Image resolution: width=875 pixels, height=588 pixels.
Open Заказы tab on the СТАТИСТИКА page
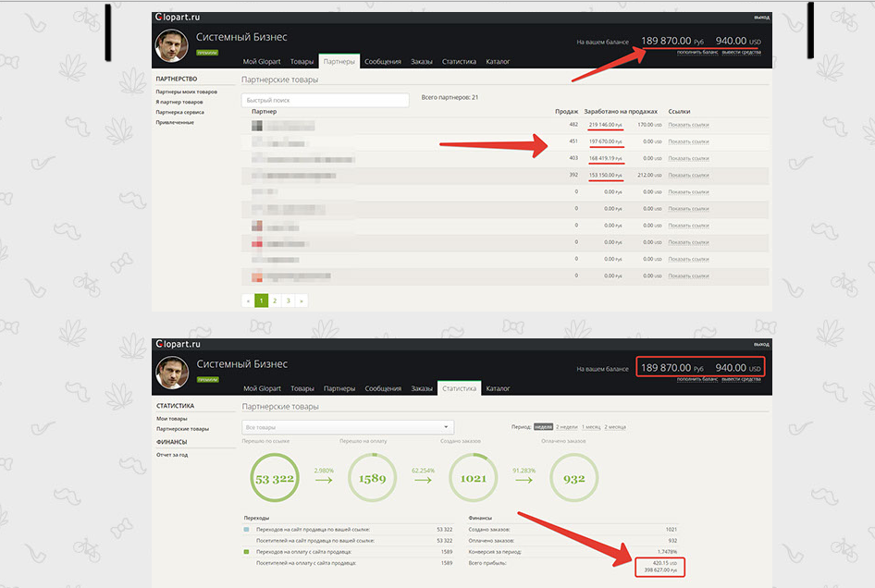tap(422, 388)
